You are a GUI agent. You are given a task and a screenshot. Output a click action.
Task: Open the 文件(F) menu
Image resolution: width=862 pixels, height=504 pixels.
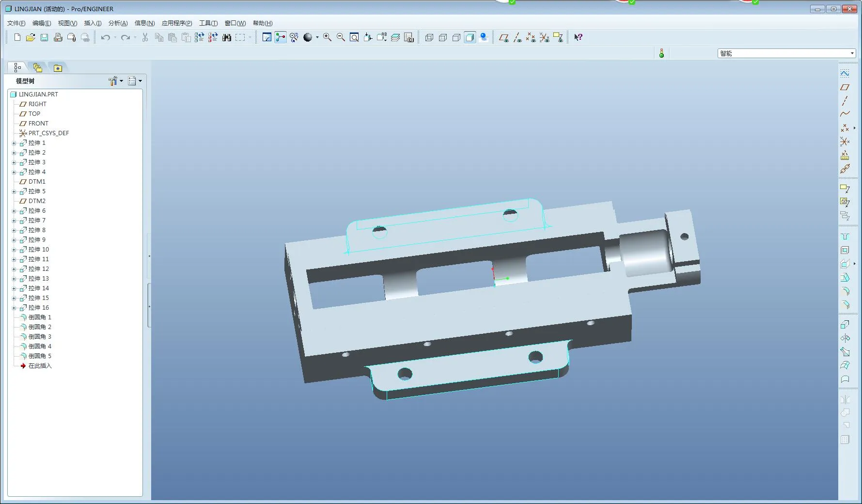[16, 23]
